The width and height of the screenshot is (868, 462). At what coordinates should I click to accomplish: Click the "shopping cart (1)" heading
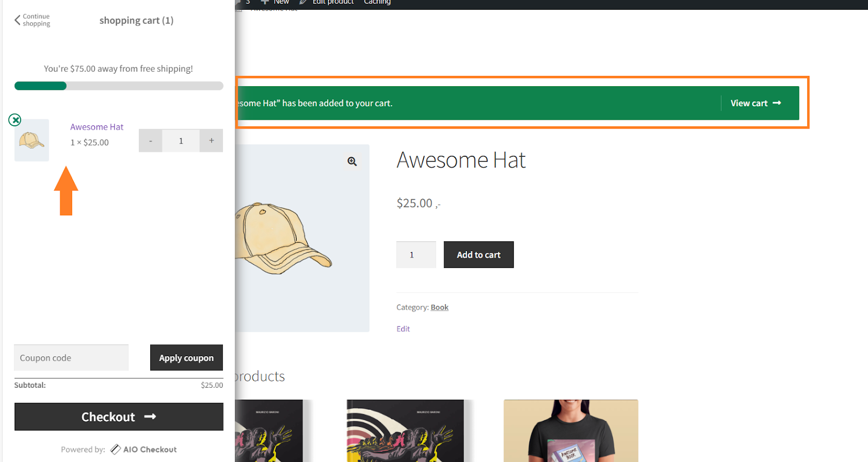click(136, 21)
